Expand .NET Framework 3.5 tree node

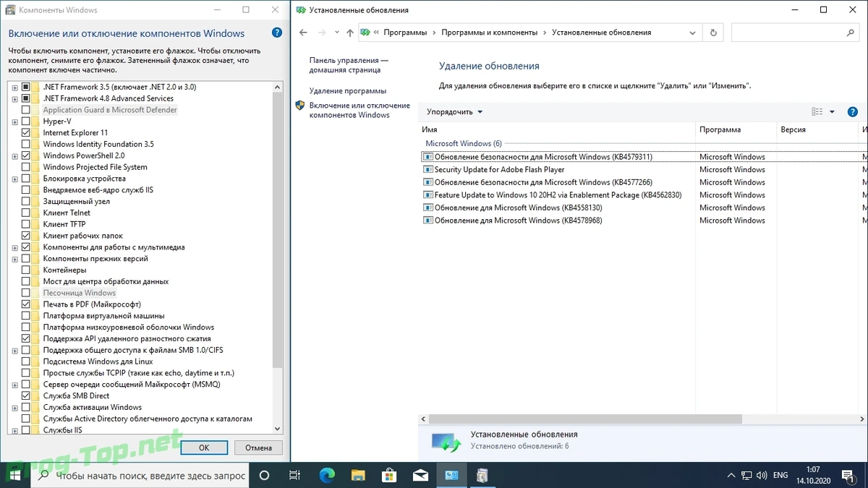pos(14,87)
